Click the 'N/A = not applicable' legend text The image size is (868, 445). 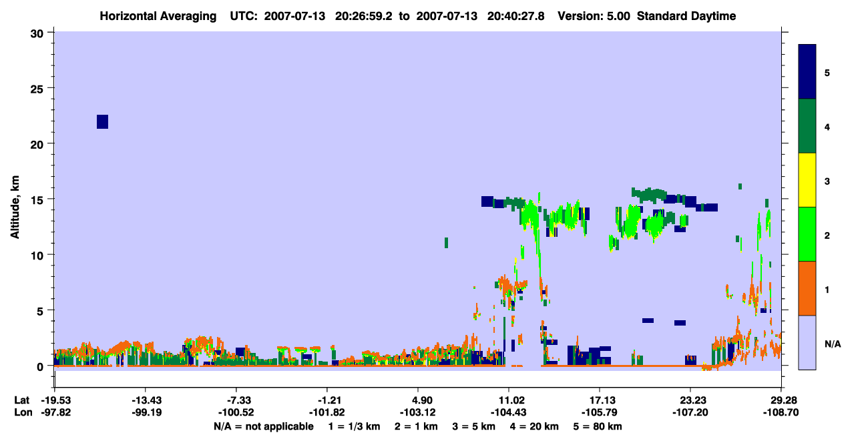coord(264,426)
